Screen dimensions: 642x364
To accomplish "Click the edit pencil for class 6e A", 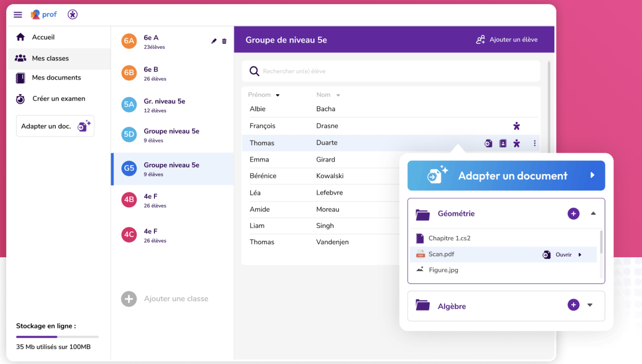I will (x=214, y=41).
